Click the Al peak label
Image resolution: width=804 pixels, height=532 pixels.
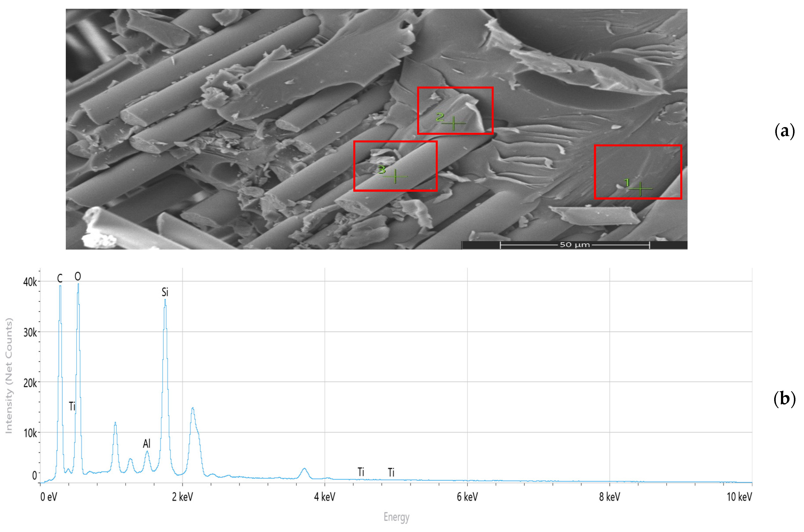click(x=147, y=443)
